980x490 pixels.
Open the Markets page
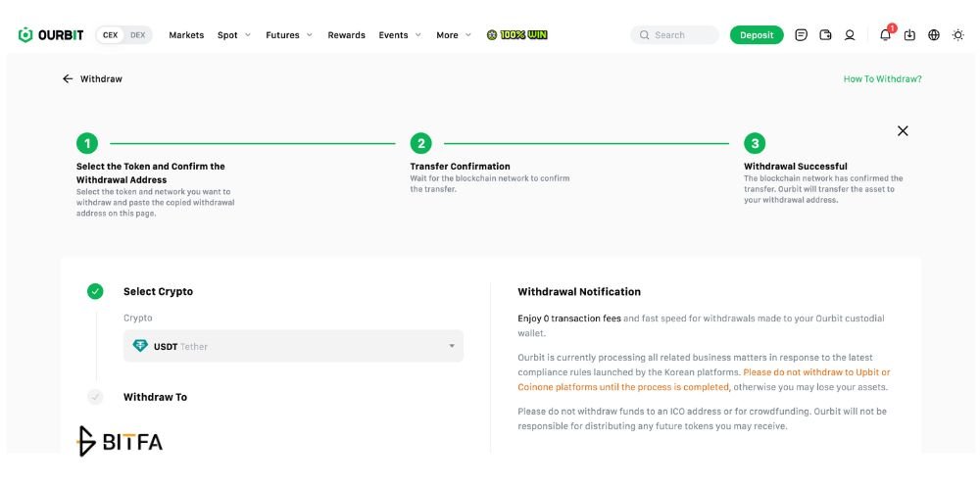coord(186,35)
